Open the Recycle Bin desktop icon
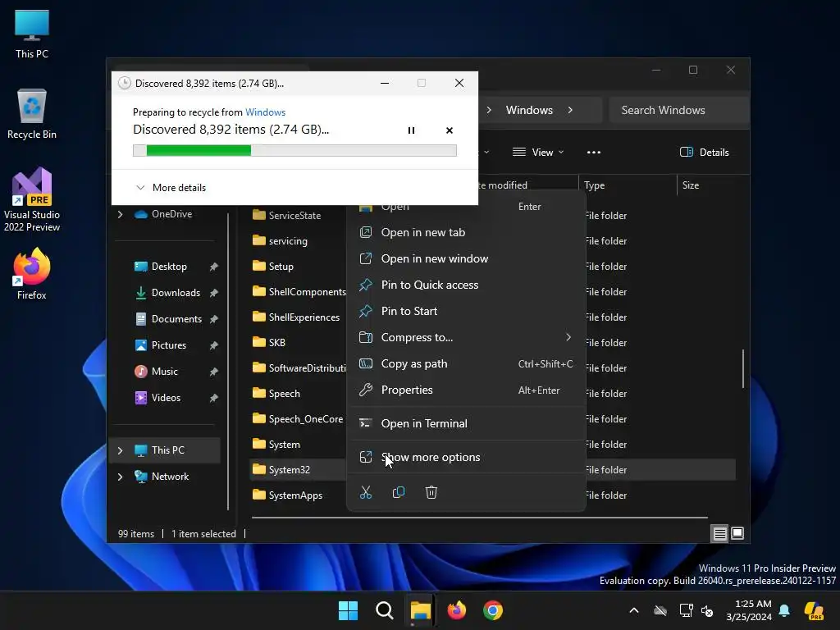This screenshot has height=630, width=840. [32, 114]
